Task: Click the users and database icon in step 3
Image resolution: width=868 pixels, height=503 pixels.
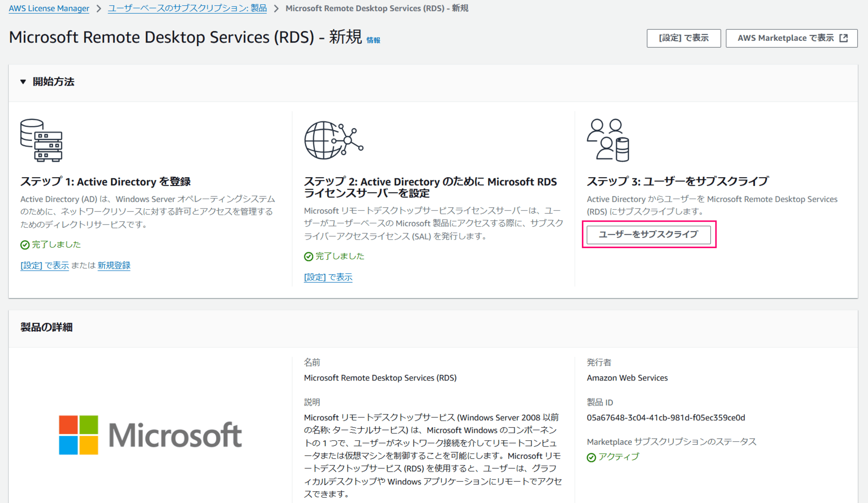Action: pyautogui.click(x=608, y=140)
